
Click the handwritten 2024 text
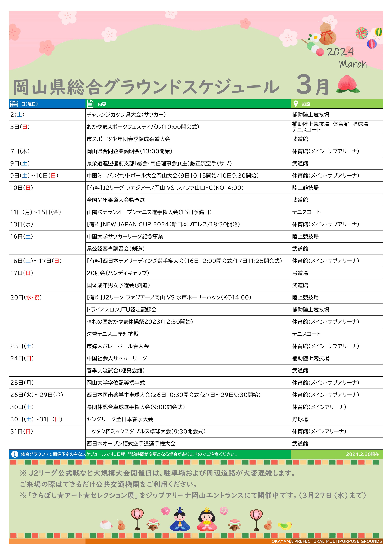[341, 51]
